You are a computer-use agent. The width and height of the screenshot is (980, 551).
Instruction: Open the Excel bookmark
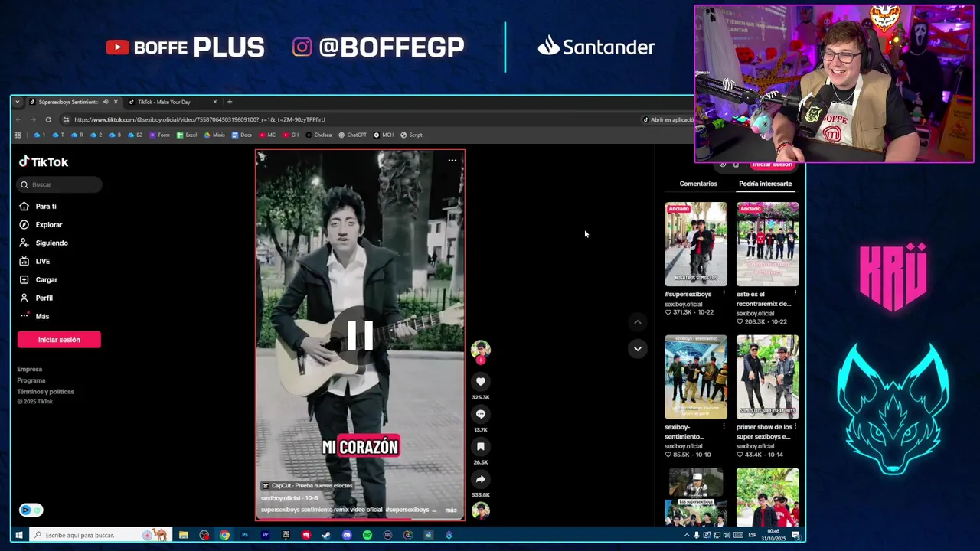pyautogui.click(x=187, y=135)
